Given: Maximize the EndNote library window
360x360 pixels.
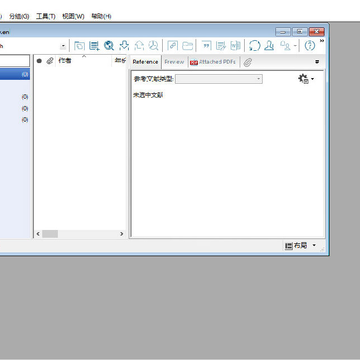Looking at the screenshot, I should 300,32.
